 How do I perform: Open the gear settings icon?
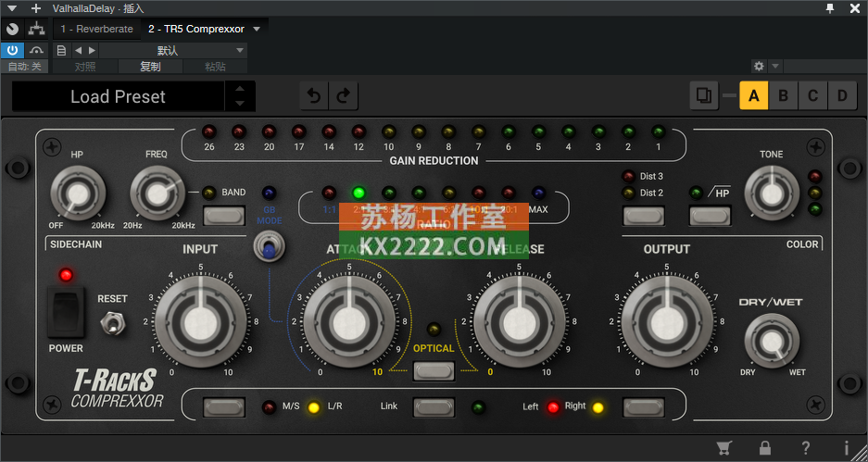tap(759, 67)
